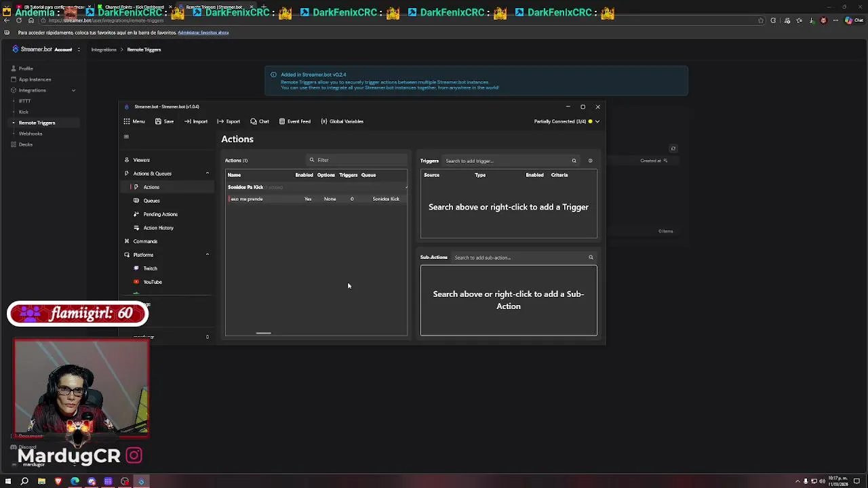
Task: Click the 'Administrar favoritos ahora' link
Action: point(203,33)
